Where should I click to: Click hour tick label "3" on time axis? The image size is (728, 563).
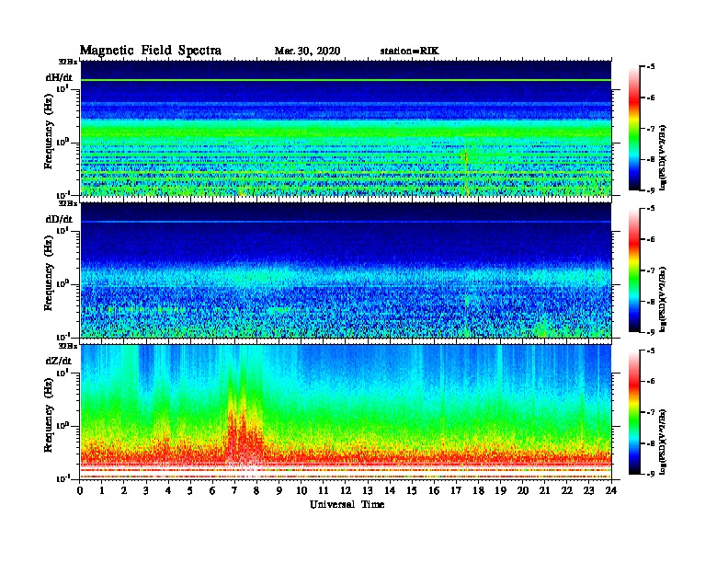click(x=146, y=491)
